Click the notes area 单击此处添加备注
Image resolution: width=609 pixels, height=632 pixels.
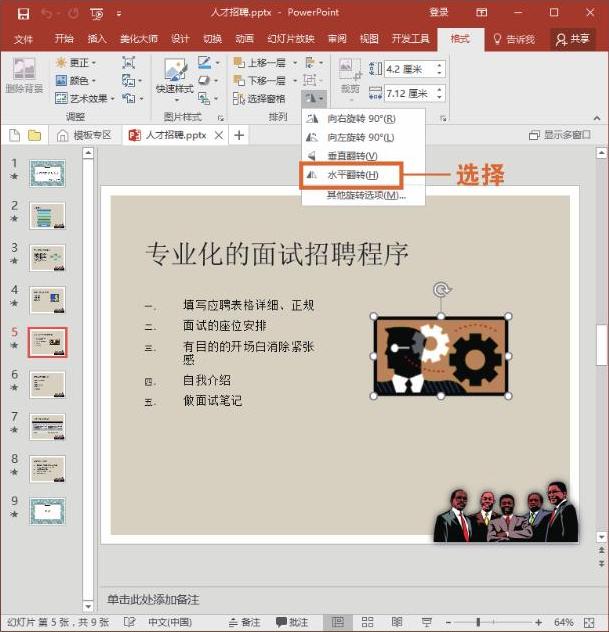tap(154, 600)
